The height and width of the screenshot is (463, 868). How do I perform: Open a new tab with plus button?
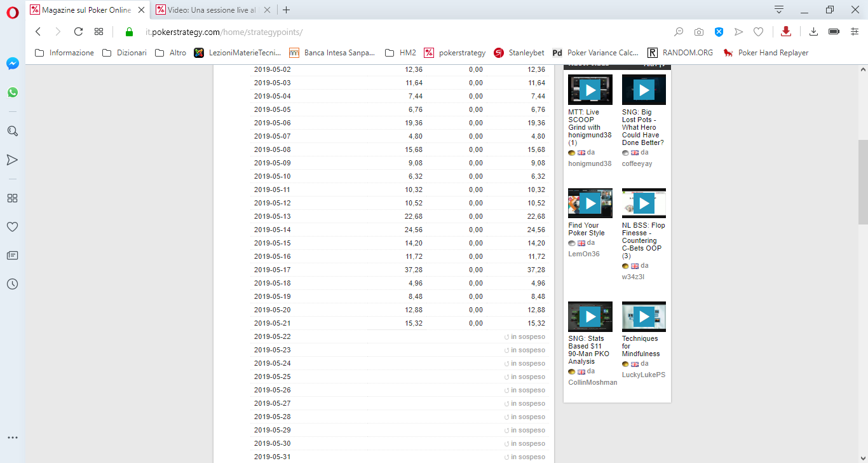pos(287,10)
